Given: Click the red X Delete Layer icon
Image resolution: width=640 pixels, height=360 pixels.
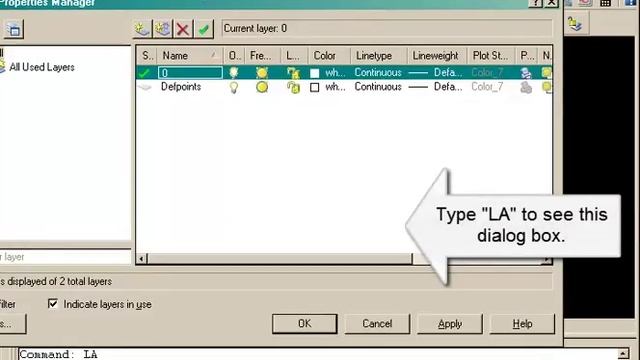Looking at the screenshot, I should [183, 29].
